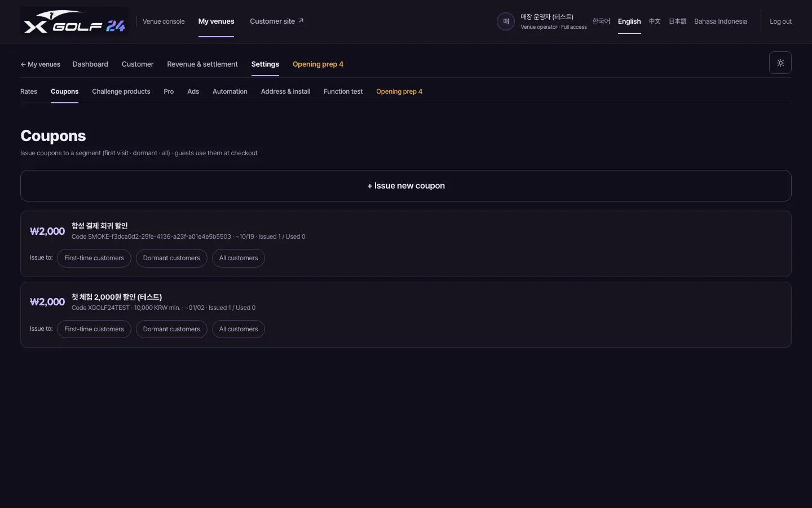Select the Settings tab
The image size is (812, 508).
[x=265, y=64]
